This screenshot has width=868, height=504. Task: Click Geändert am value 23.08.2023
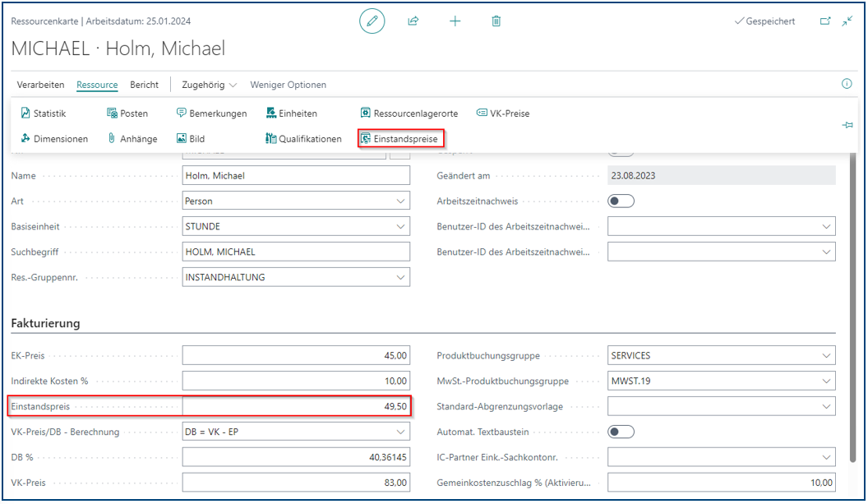722,176
